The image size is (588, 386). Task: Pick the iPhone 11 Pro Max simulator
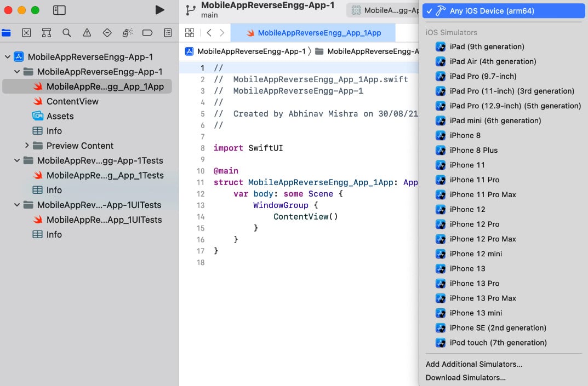[x=504, y=194]
